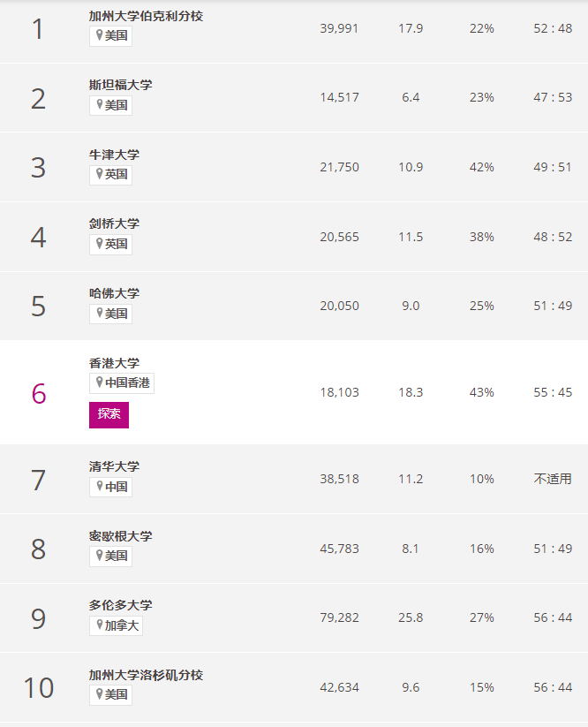Select the rank 5 row for 哈佛大学
Image resolution: width=588 pixels, height=727 pixels.
294,306
